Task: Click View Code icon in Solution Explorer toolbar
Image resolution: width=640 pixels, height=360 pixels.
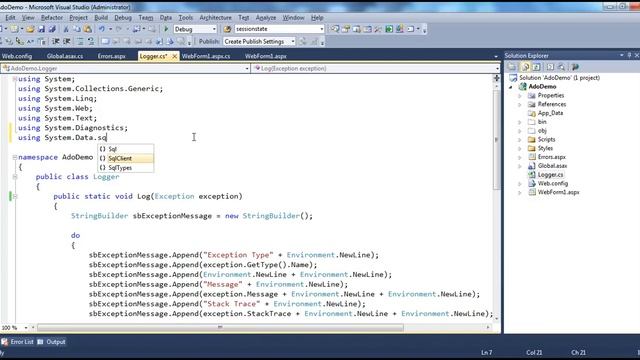Action: point(550,67)
